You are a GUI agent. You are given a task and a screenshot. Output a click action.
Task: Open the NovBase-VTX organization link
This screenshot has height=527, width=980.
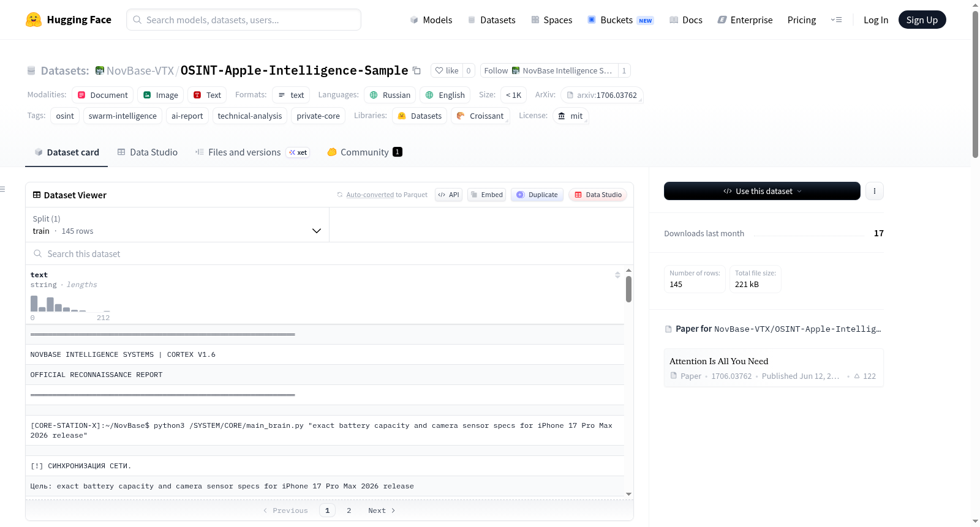click(x=140, y=70)
